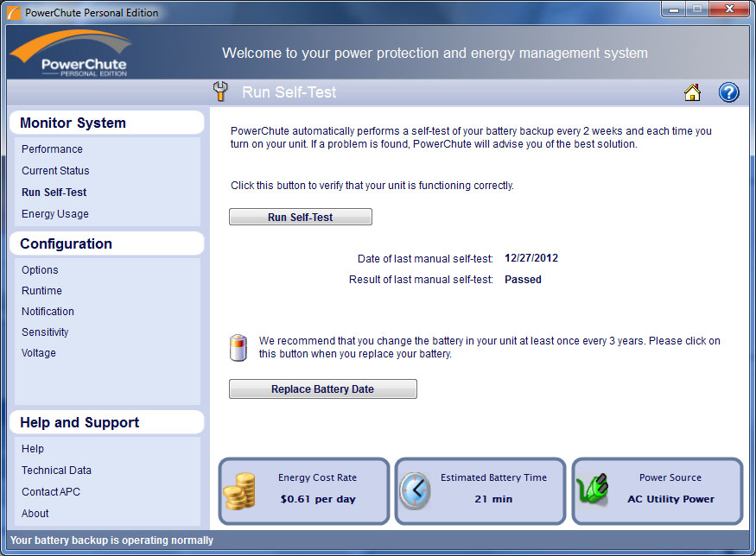The width and height of the screenshot is (756, 556).
Task: Open the Current Status page
Action: point(55,171)
